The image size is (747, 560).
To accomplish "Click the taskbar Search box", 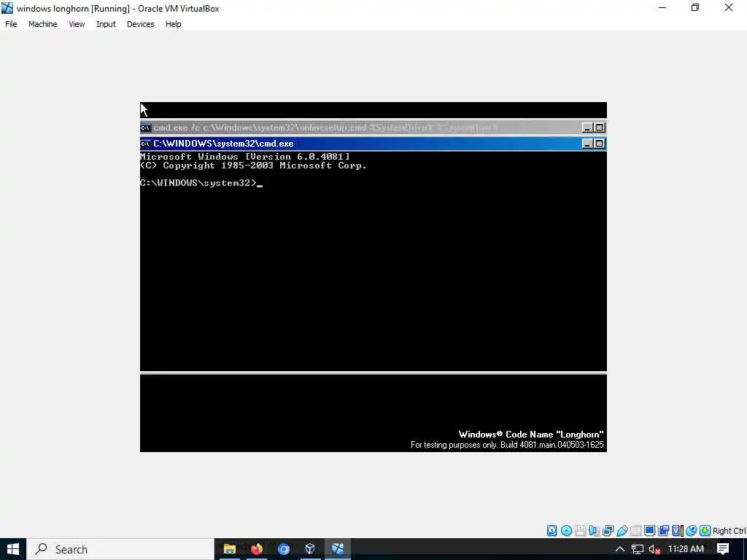I will click(x=120, y=549).
